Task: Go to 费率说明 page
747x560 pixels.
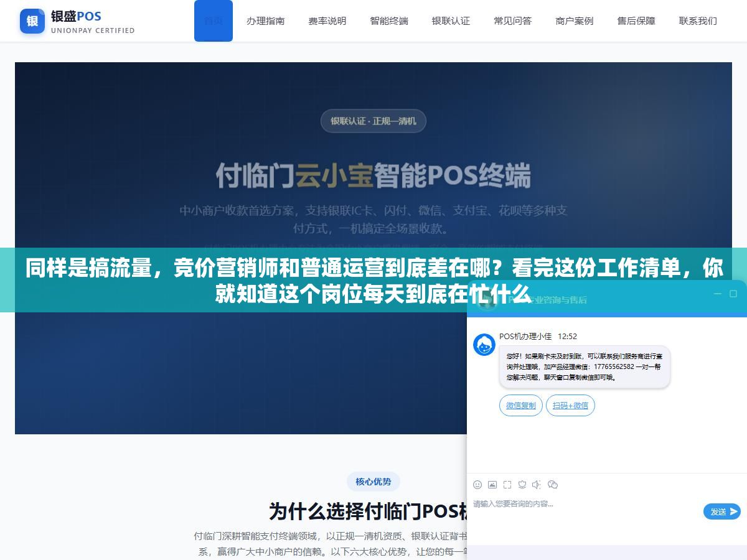Action: (x=327, y=21)
